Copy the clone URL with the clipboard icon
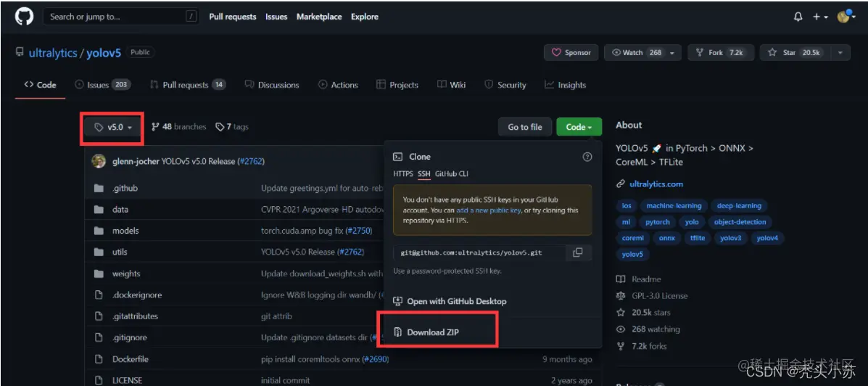 click(578, 252)
